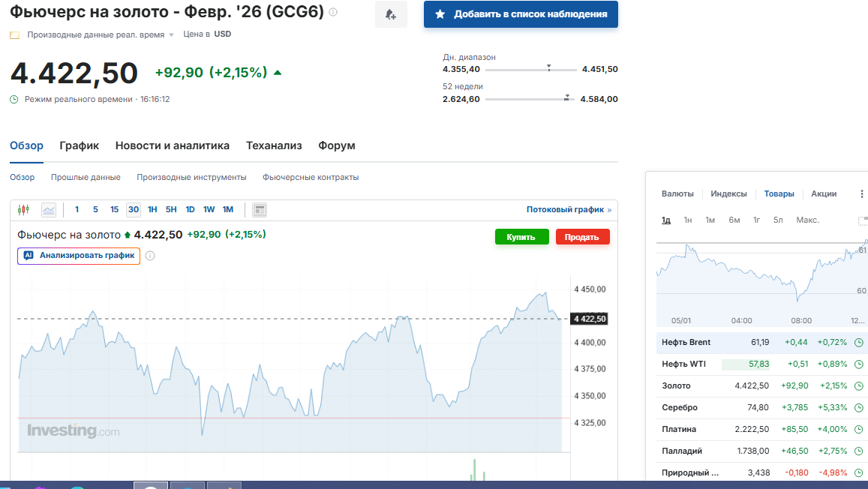Switch sidebar to Валюты tab
This screenshot has width=868, height=489.
(x=677, y=193)
